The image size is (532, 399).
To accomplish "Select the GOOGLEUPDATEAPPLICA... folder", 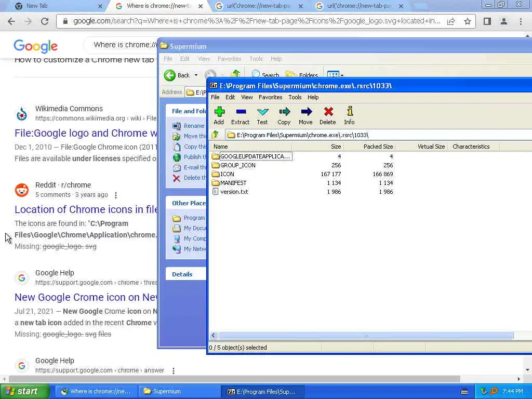I will [251, 156].
